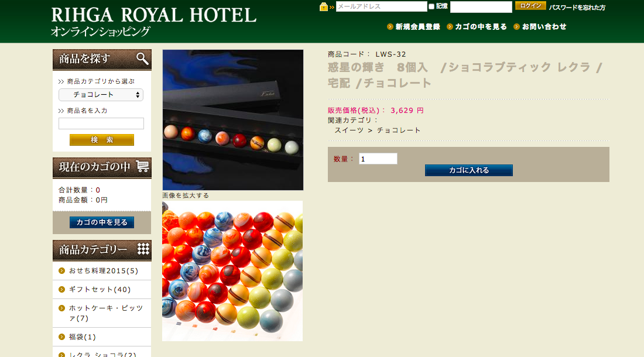Enlarge the chocolate box product image
Screen dimensions: 644x357
pyautogui.click(x=233, y=120)
